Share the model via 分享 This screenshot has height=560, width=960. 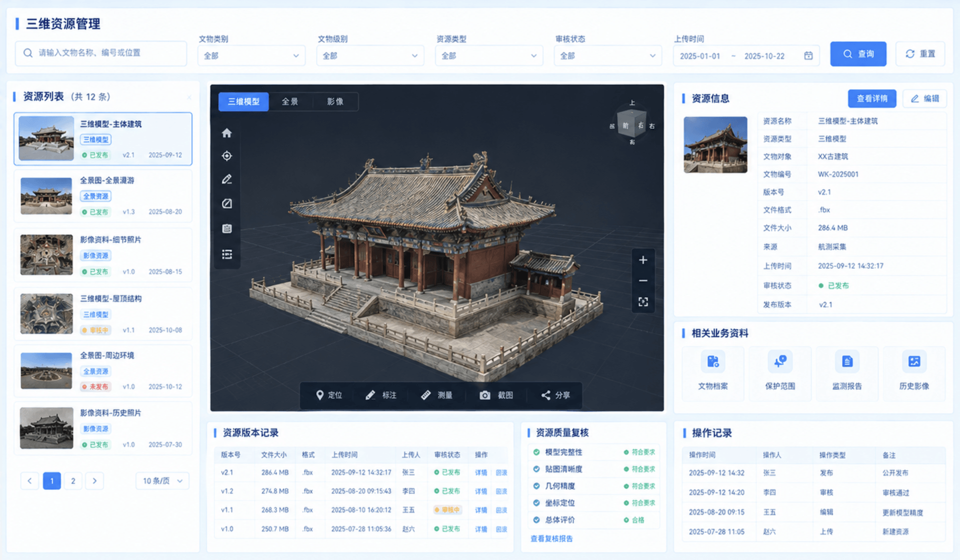pyautogui.click(x=555, y=395)
